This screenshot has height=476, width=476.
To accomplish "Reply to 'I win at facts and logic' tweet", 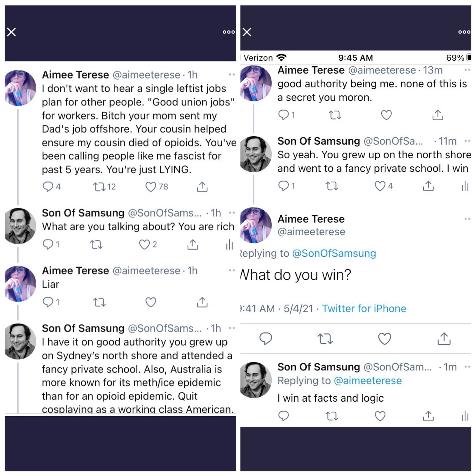I will click(x=284, y=416).
